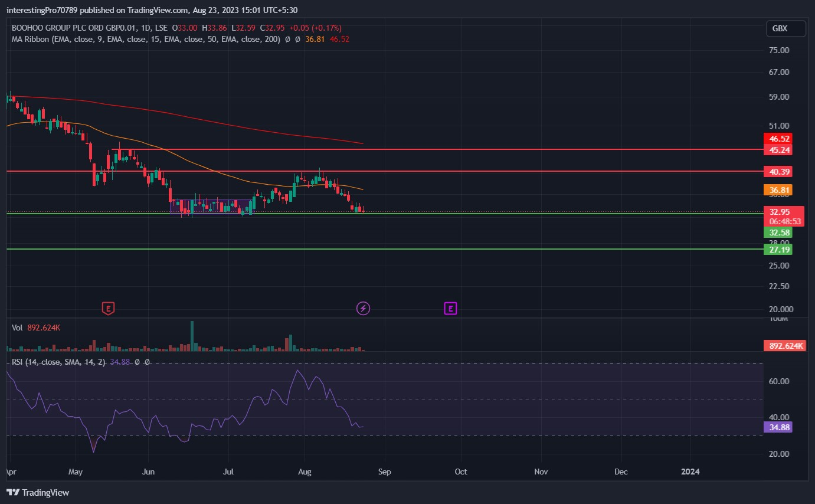Click the 2024 label on time axis

tap(690, 472)
